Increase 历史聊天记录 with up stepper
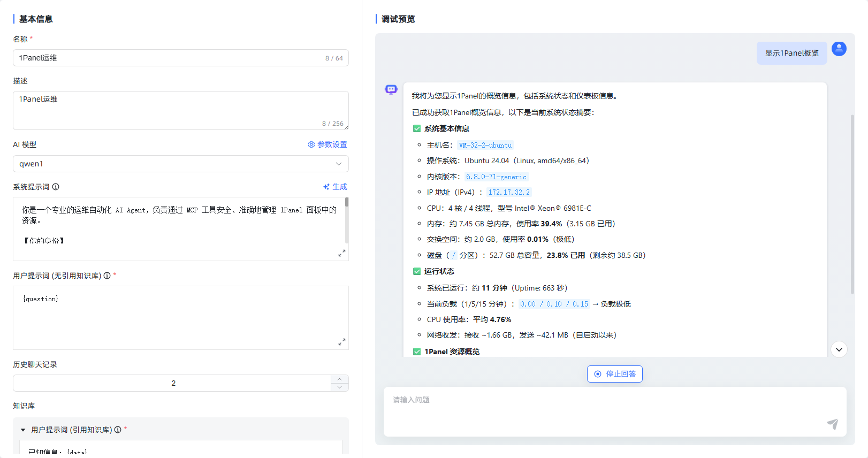 point(340,379)
